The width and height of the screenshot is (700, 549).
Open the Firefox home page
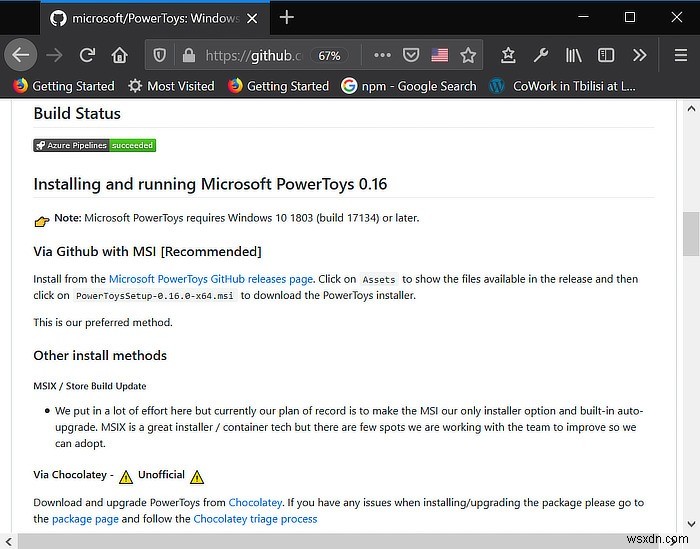(120, 55)
